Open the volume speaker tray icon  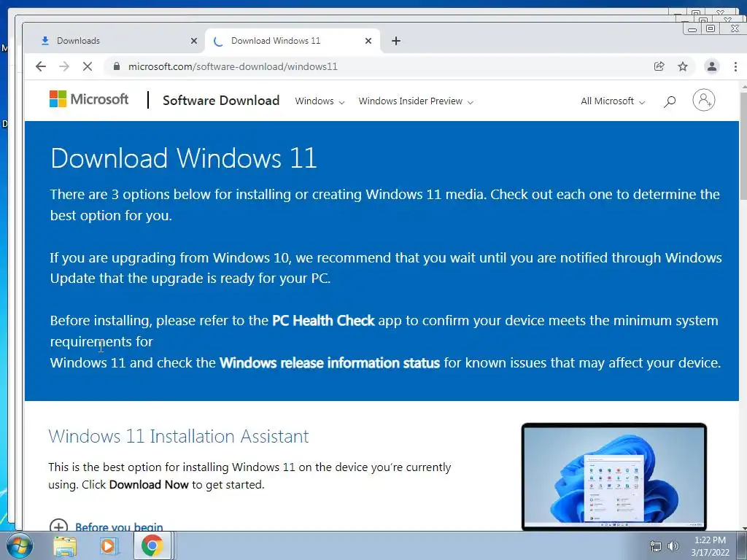pos(673,546)
